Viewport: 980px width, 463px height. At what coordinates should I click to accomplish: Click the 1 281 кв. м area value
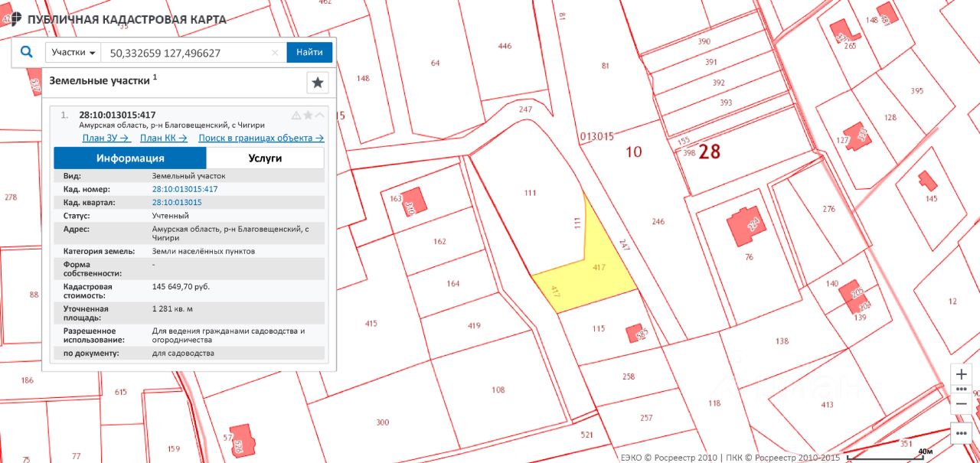[x=173, y=309]
